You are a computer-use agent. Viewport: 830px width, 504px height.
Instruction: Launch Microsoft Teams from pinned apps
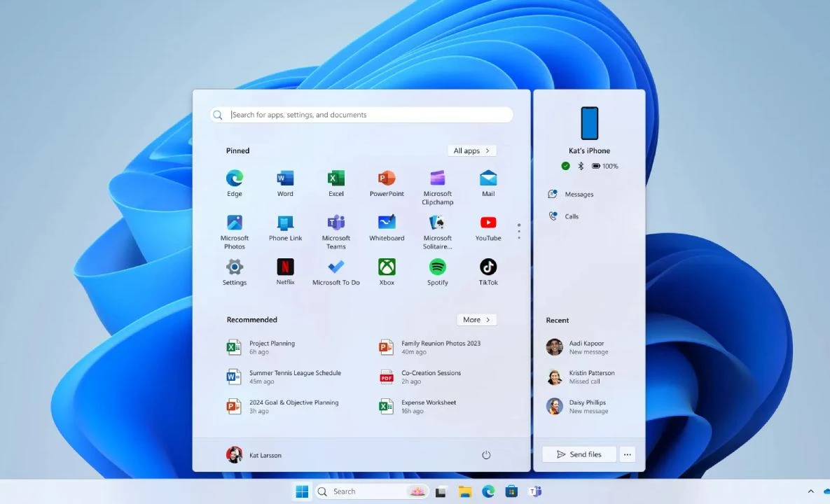[x=336, y=232]
